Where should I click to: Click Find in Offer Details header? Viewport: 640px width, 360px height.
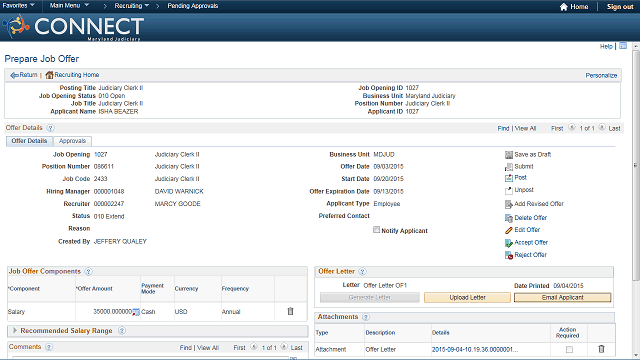tap(503, 129)
